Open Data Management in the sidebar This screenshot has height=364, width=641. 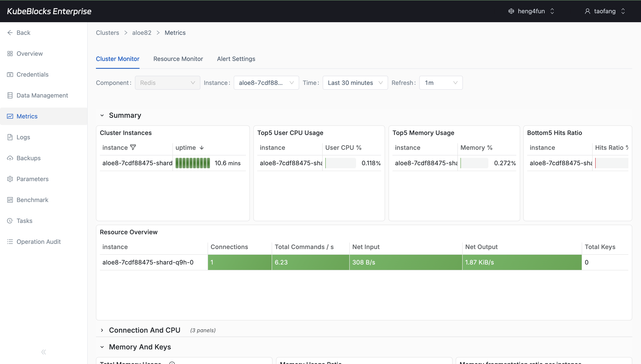(42, 95)
